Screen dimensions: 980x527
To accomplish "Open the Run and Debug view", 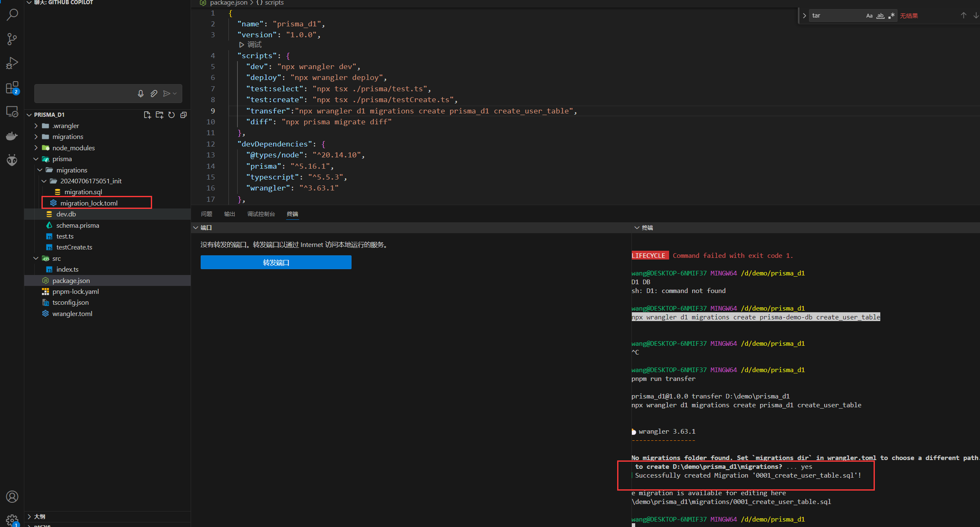I will pos(12,63).
